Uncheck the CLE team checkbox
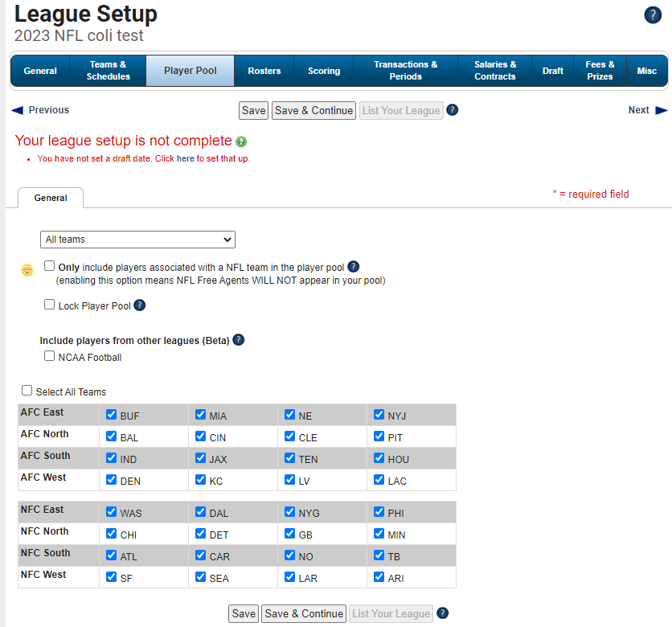This screenshot has width=672, height=627. [x=289, y=436]
